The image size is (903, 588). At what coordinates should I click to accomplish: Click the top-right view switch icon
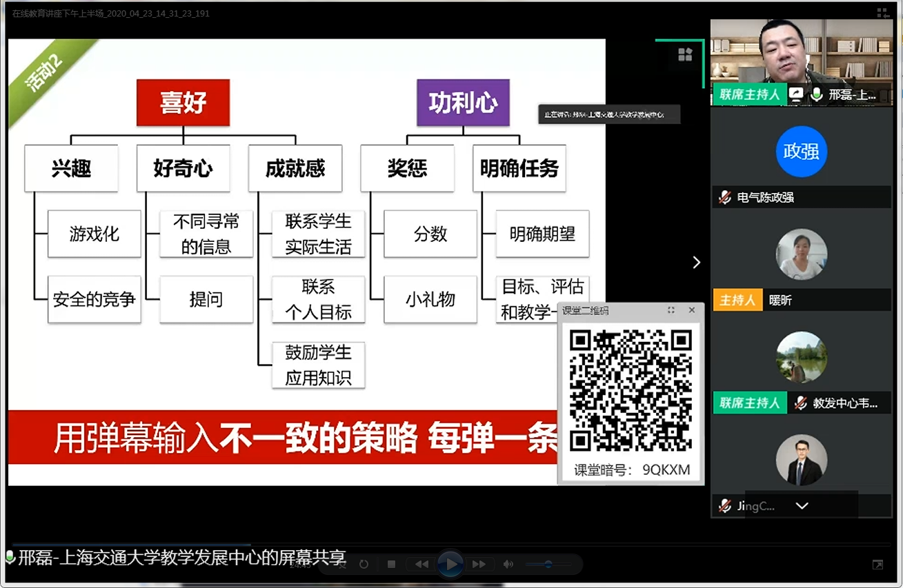pos(882,13)
